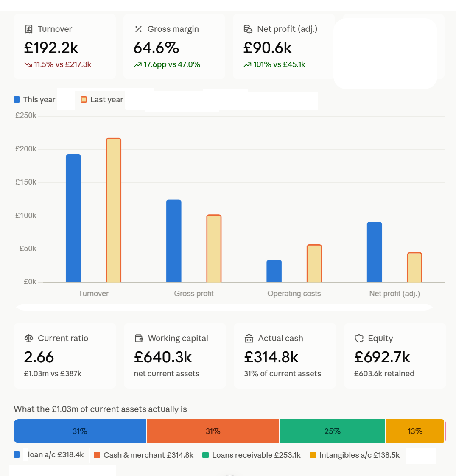This screenshot has width=456, height=476.
Task: Click the 17.6pp vs 47.0% comparison
Action: pos(172,64)
